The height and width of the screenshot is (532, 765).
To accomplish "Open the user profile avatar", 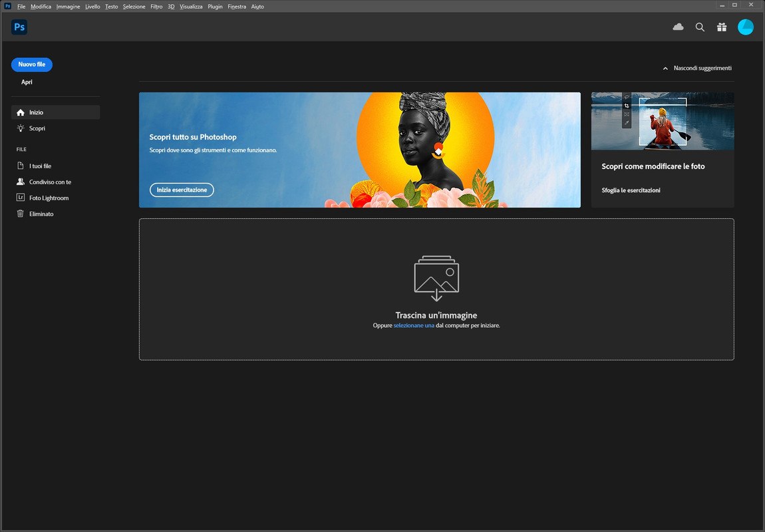I will [745, 27].
